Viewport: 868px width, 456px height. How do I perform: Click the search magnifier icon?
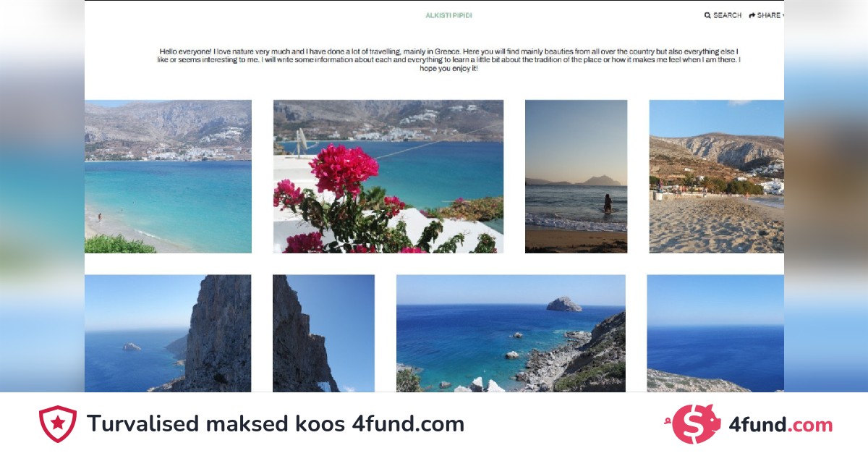point(707,15)
